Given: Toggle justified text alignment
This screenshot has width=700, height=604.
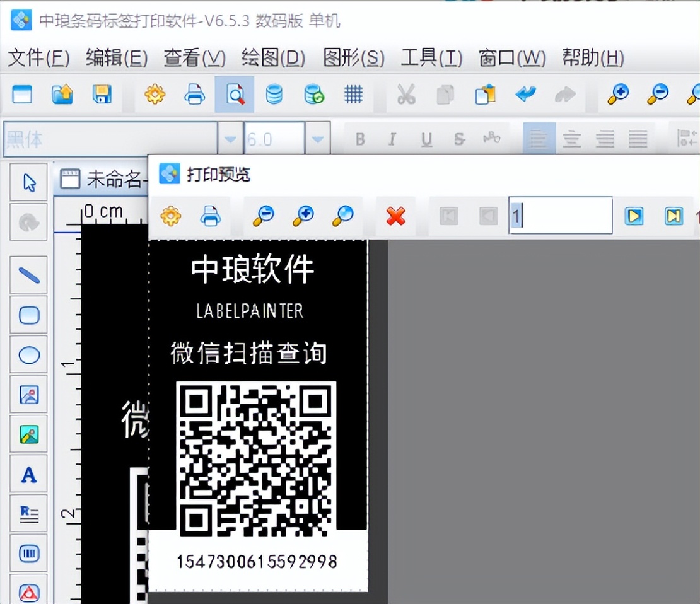Looking at the screenshot, I should [638, 139].
